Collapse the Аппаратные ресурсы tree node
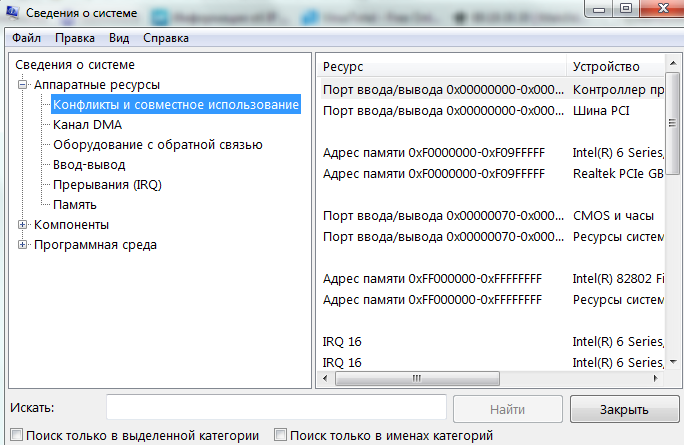The height and width of the screenshot is (445, 684). (x=22, y=85)
